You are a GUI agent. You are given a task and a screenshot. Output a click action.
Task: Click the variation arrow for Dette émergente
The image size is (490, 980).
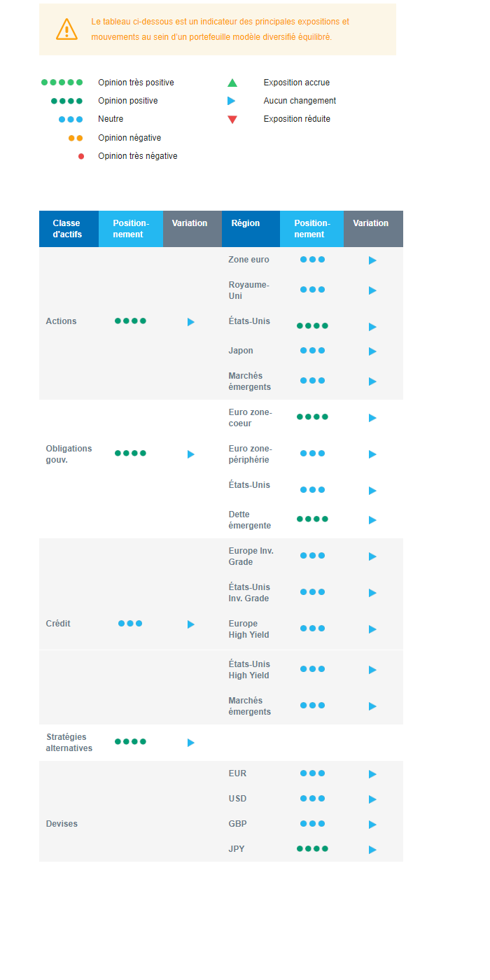[x=372, y=520]
